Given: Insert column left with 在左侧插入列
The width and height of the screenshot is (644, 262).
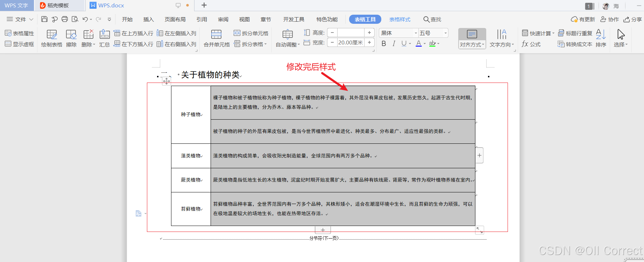Looking at the screenshot, I should pos(177,33).
